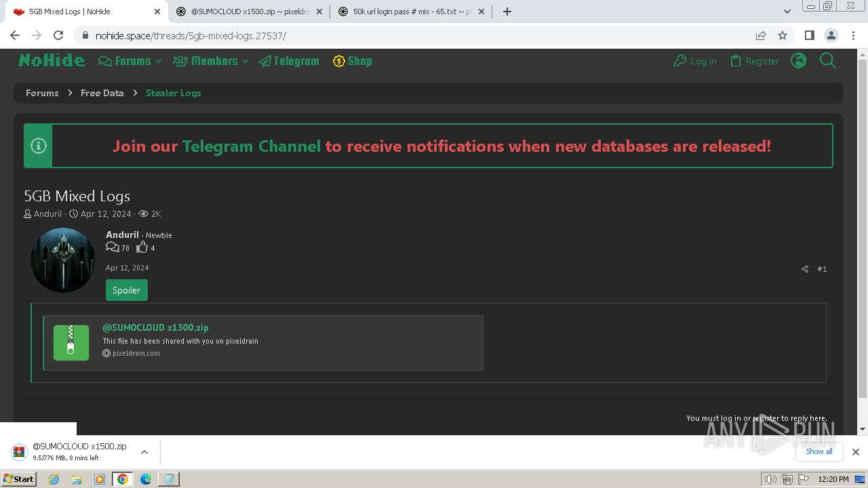Click the NoHide site logo

52,60
